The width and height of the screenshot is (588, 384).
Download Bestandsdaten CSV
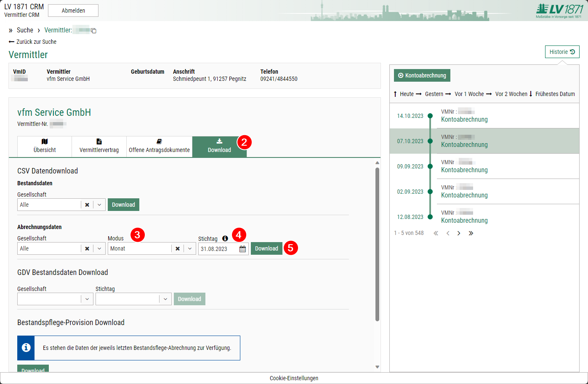123,205
